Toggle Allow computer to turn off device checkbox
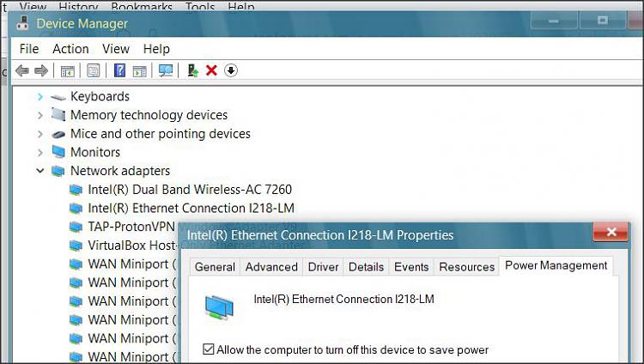The width and height of the screenshot is (644, 364). (209, 349)
